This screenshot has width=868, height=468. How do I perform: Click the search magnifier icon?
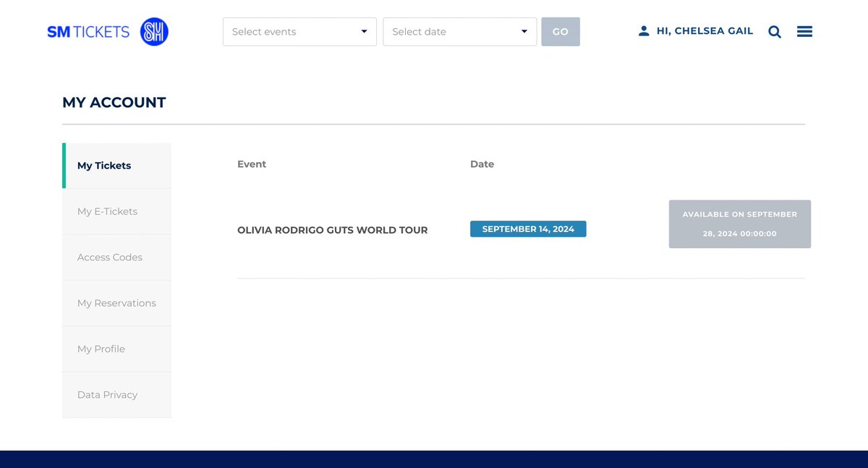775,32
